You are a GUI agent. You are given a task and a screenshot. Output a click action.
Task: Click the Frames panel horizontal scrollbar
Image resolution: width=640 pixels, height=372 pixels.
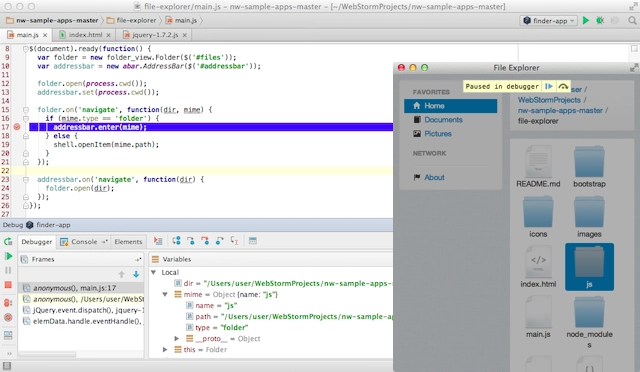click(x=47, y=354)
